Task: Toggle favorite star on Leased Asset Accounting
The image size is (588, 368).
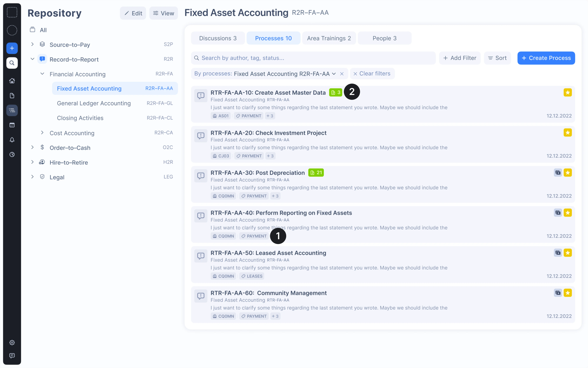Action: coord(568,253)
